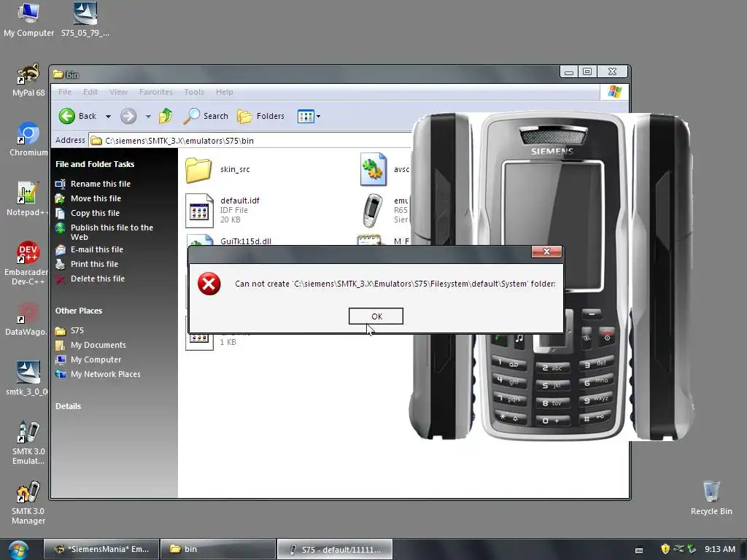
Task: Expand the Back history dropdown arrow
Action: pyautogui.click(x=108, y=116)
